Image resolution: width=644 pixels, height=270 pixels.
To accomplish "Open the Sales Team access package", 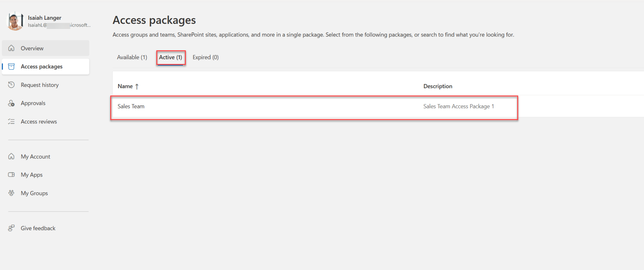I will click(x=131, y=106).
